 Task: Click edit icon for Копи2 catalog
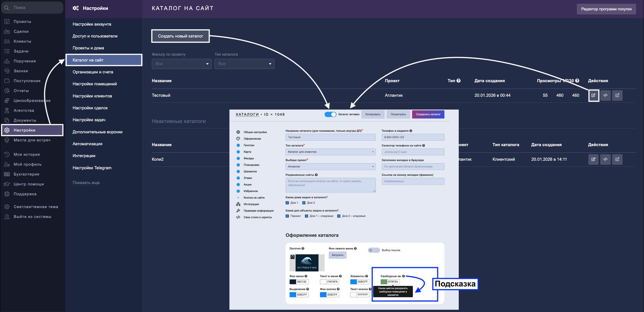[593, 159]
